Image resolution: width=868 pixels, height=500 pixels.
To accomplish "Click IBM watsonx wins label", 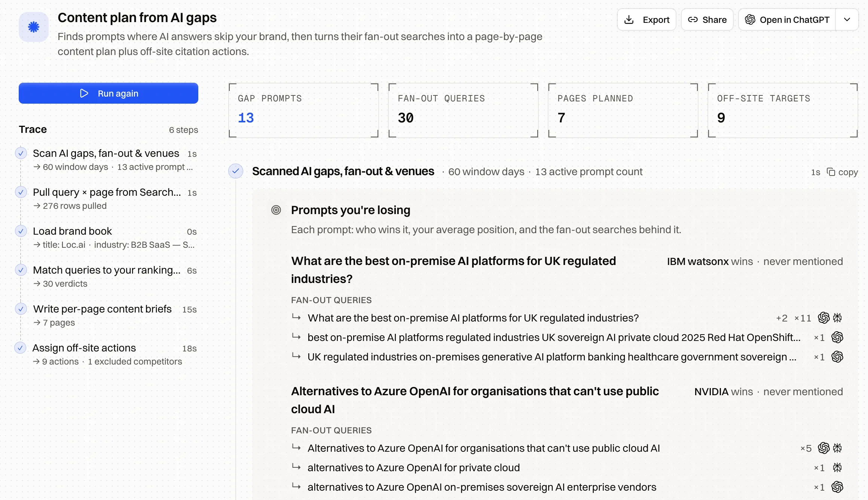I will coord(710,262).
